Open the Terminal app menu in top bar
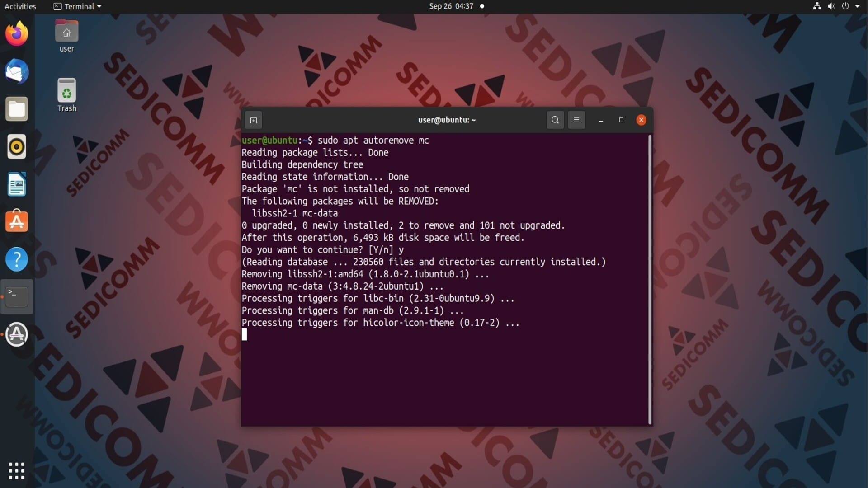Viewport: 868px width, 488px height. (x=77, y=6)
